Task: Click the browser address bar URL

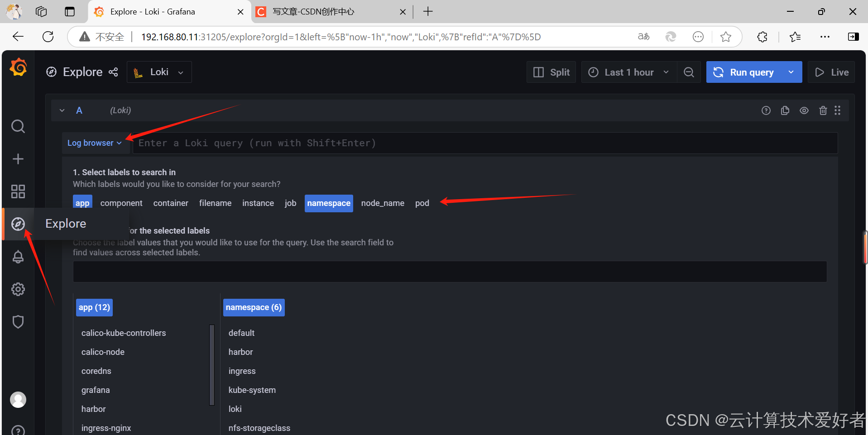Action: 341,37
